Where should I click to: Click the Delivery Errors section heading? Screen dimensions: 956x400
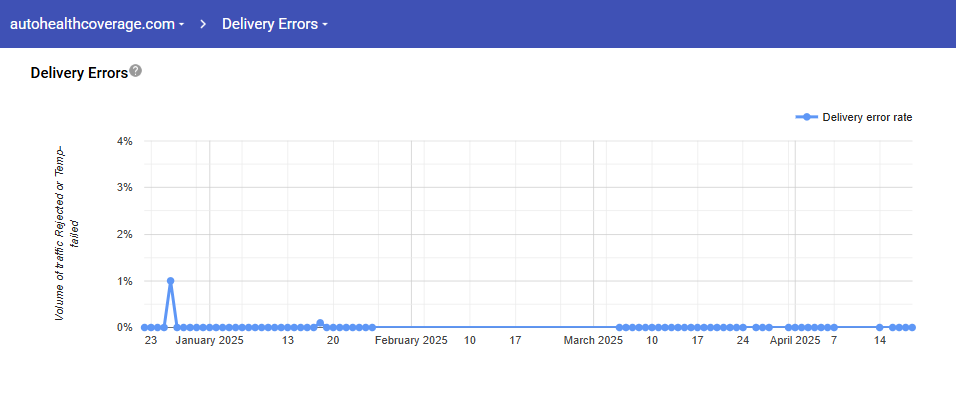79,73
